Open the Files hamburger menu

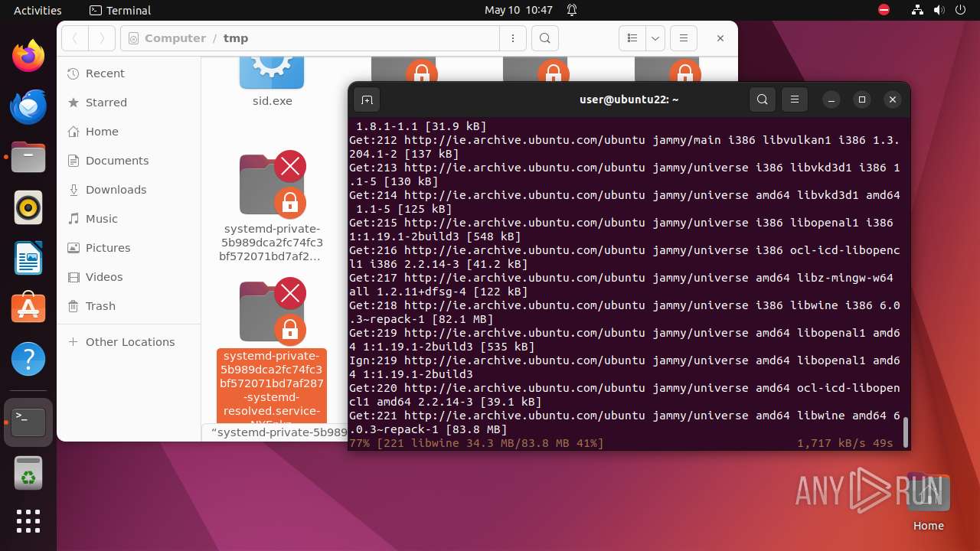(684, 38)
